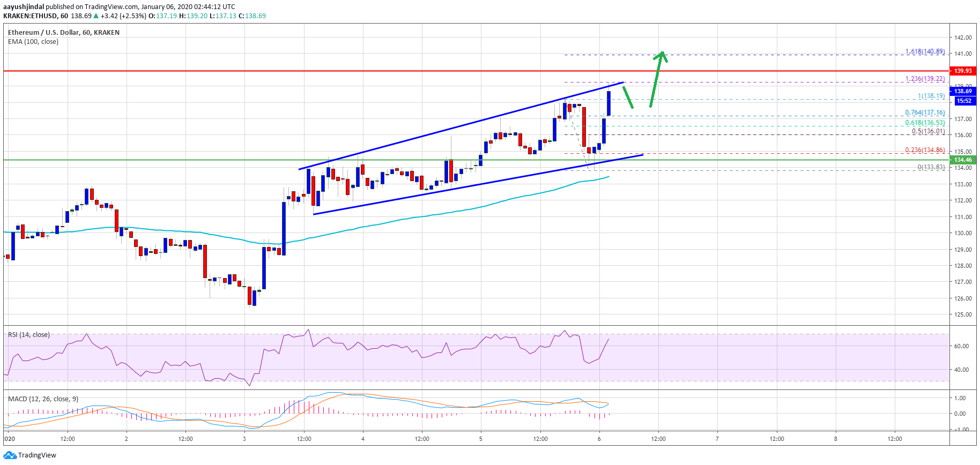
Task: Click the large green upward arrow head
Action: pyautogui.click(x=662, y=56)
